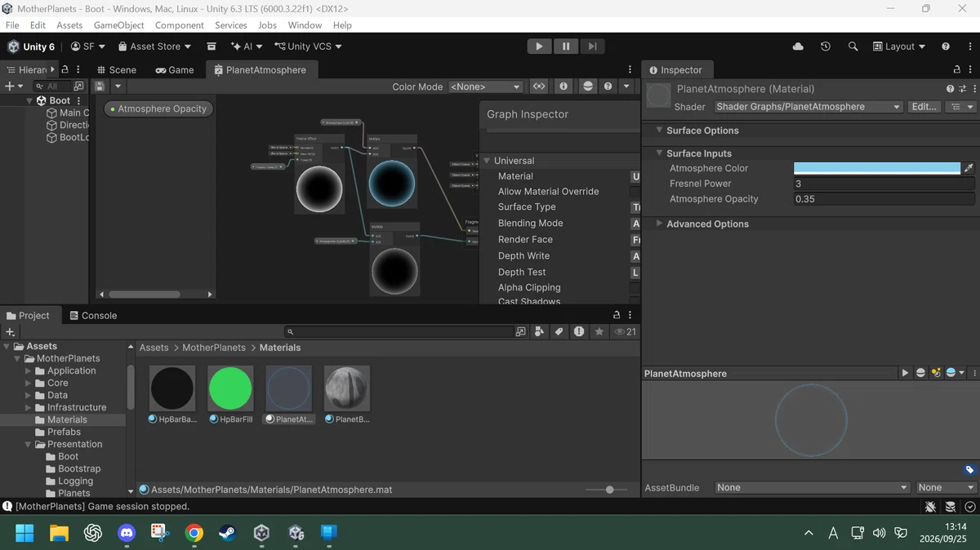This screenshot has width=980, height=550.
Task: Change the preview mesh shape icon
Action: tap(920, 373)
